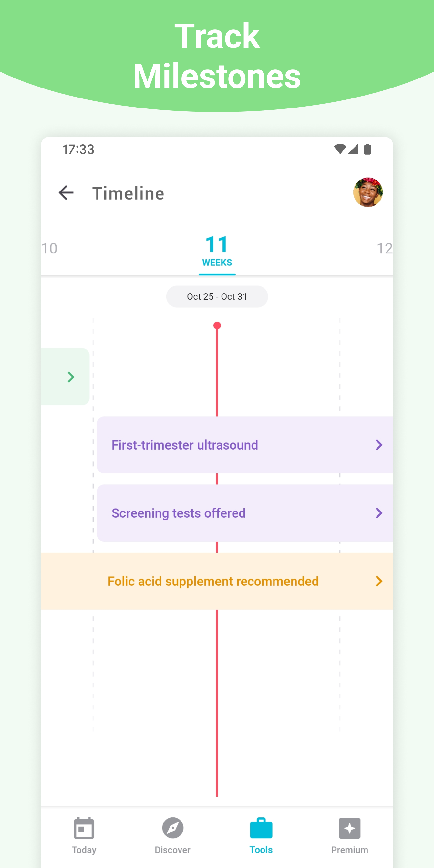Image resolution: width=434 pixels, height=868 pixels.
Task: Open Folic acid supplement recommended text
Action: point(213,581)
